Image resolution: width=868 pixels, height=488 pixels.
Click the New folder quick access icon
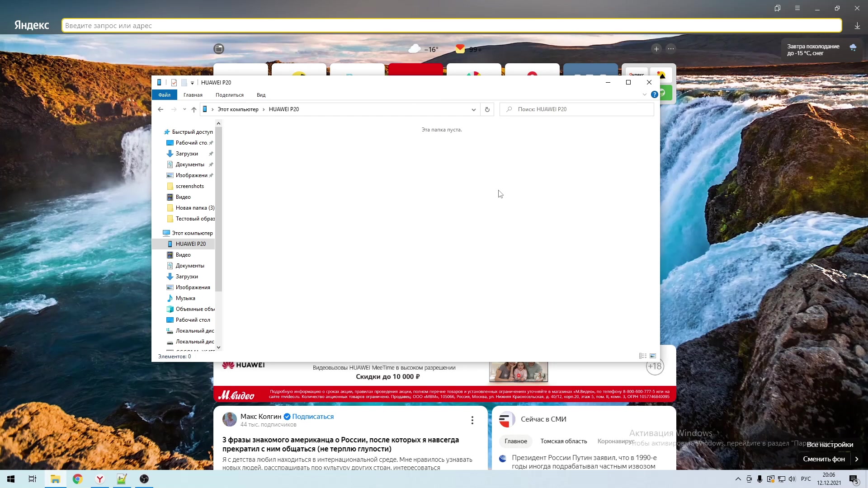(x=184, y=83)
